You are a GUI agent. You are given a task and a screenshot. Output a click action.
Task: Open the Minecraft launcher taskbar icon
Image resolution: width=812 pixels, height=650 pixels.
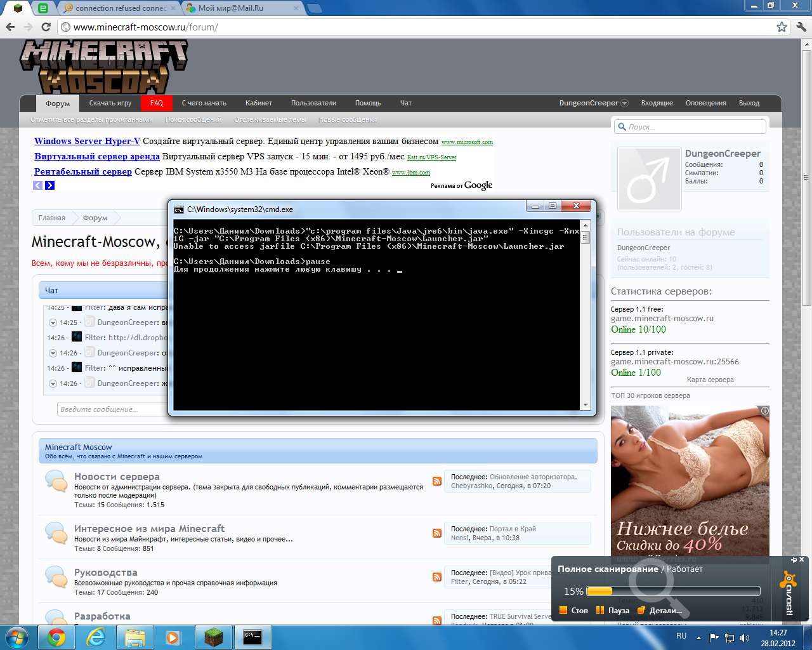click(213, 637)
